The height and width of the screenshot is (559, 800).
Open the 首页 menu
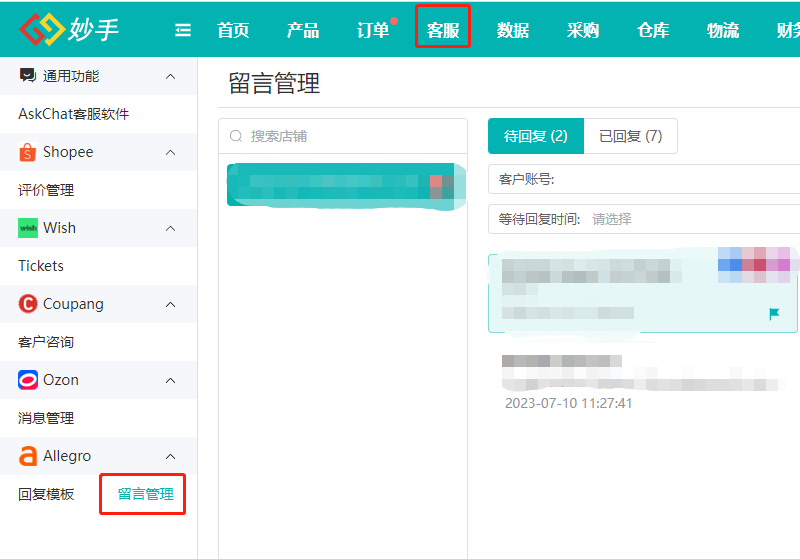click(233, 30)
